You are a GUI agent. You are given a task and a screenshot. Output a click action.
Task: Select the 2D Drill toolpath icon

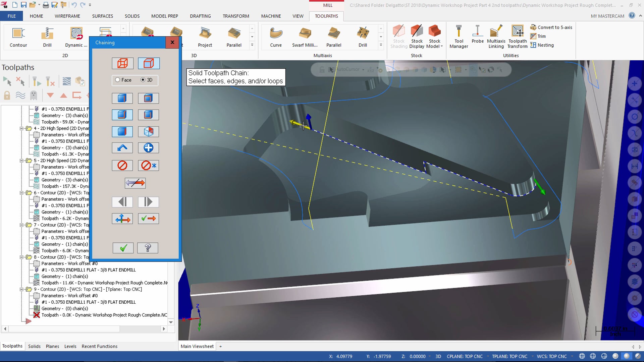click(47, 37)
